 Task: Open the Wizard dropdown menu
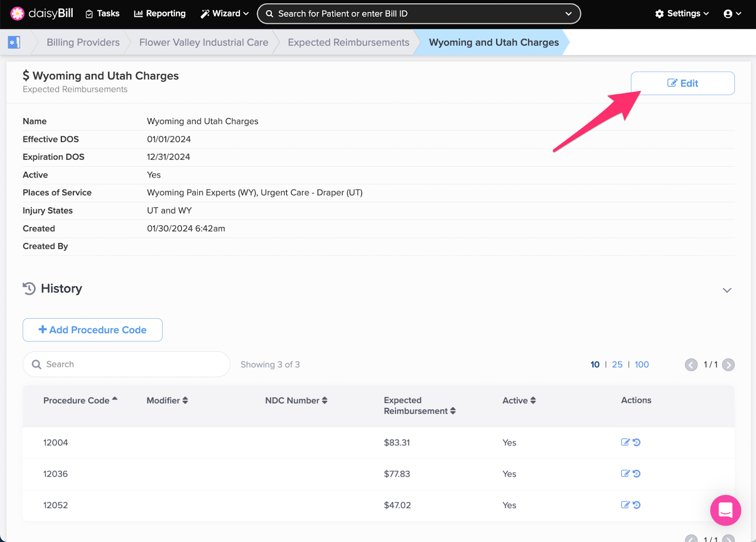point(224,14)
